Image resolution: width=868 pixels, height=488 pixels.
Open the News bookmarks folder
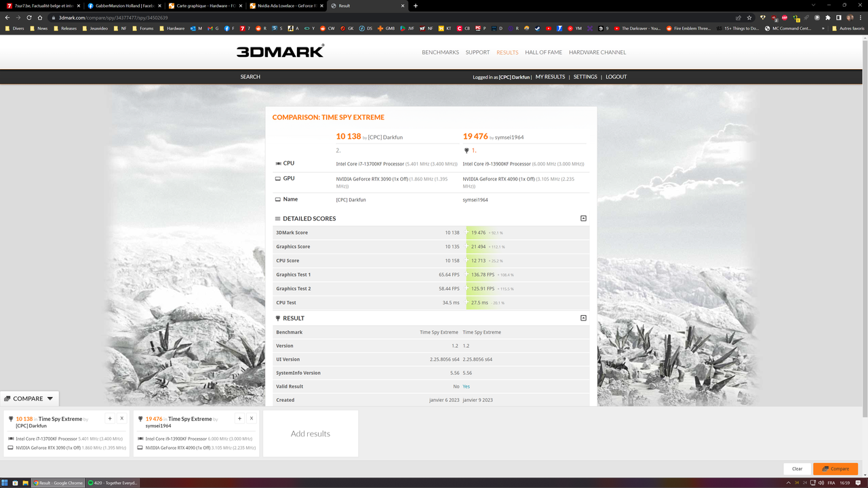[x=38, y=28]
